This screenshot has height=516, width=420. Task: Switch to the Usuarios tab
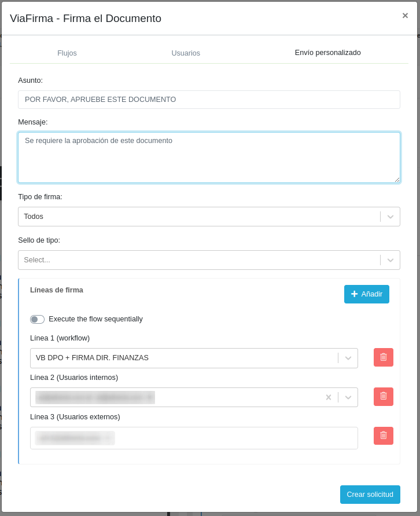[186, 53]
